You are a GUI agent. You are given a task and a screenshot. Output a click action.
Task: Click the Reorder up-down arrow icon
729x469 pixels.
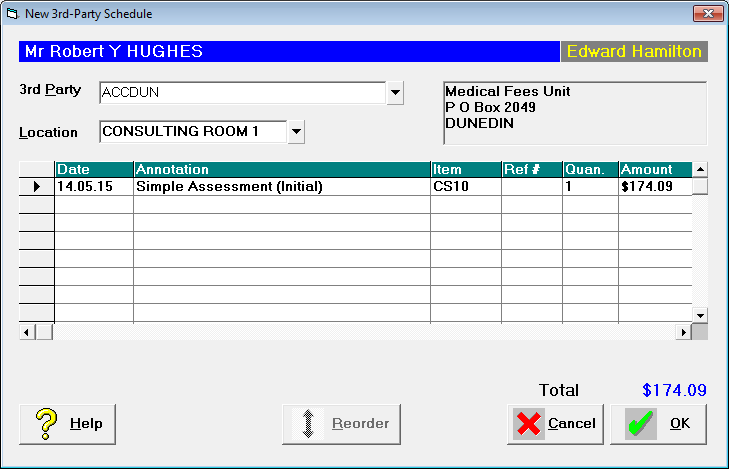(308, 423)
